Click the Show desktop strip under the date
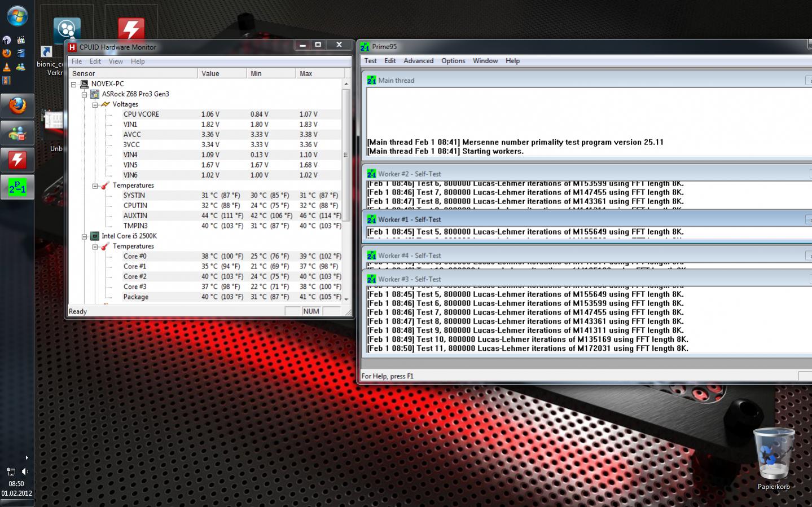 17,503
